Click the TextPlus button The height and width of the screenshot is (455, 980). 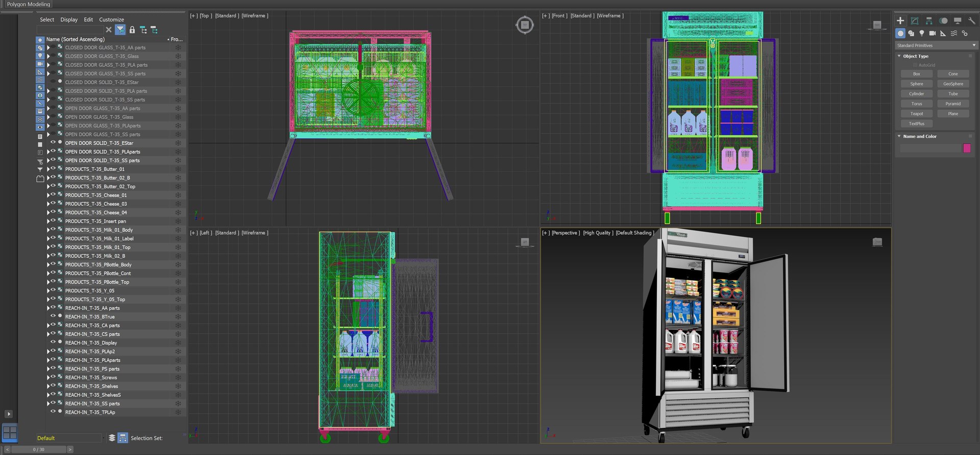pos(917,124)
